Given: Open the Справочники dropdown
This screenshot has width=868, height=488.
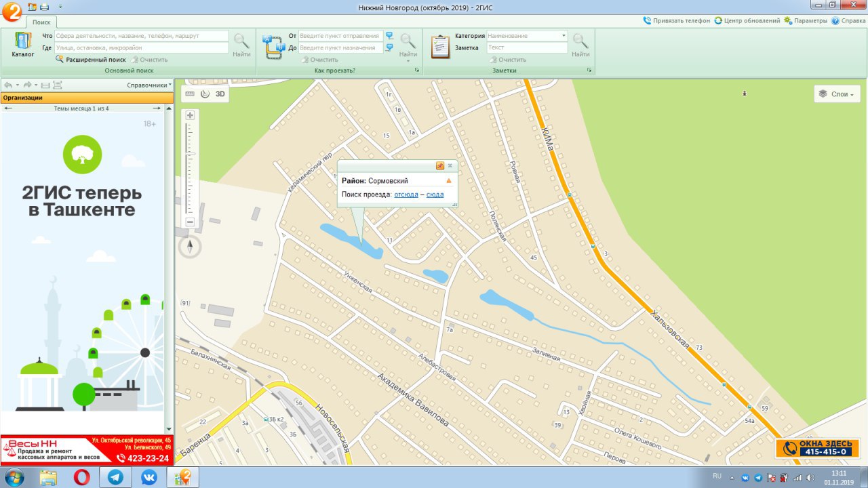Looking at the screenshot, I should click(149, 85).
